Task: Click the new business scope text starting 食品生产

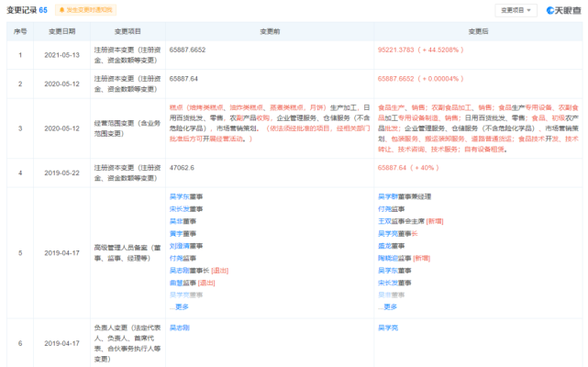Action: pos(478,128)
